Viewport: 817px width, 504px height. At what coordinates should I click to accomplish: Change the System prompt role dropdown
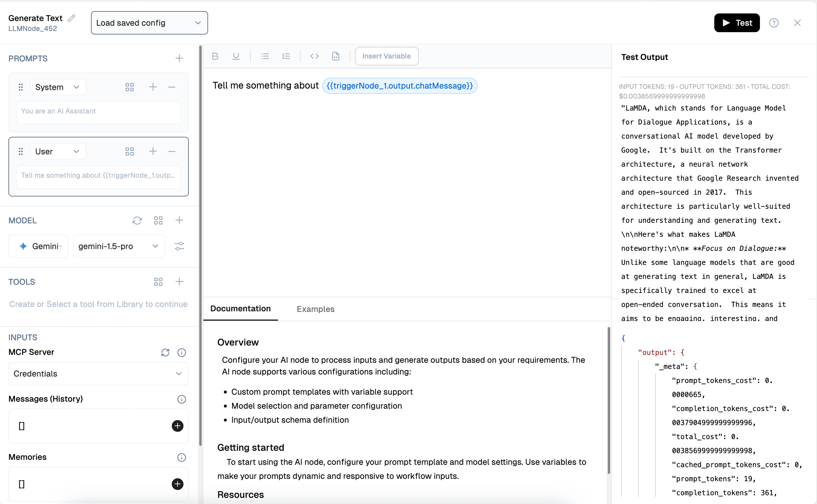point(58,87)
